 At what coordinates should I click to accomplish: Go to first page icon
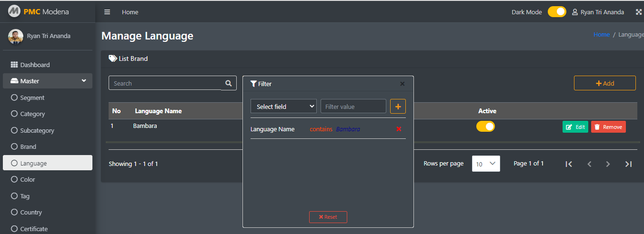coord(569,164)
